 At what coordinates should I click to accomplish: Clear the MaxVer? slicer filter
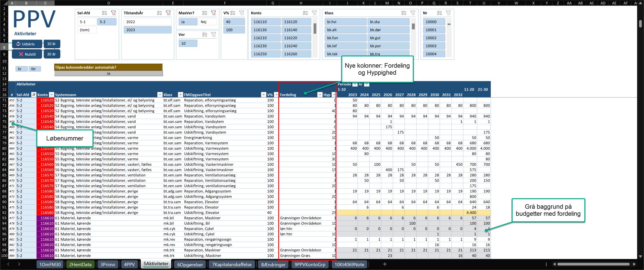click(213, 13)
